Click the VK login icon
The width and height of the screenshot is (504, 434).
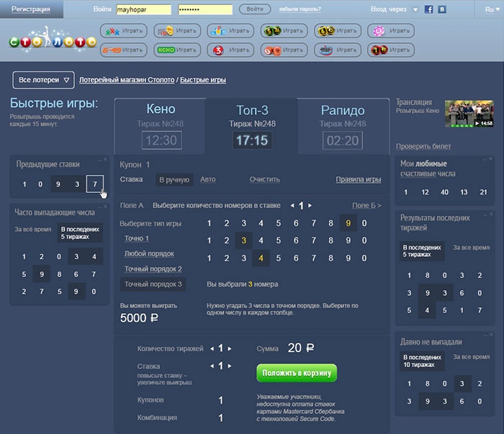(x=442, y=9)
